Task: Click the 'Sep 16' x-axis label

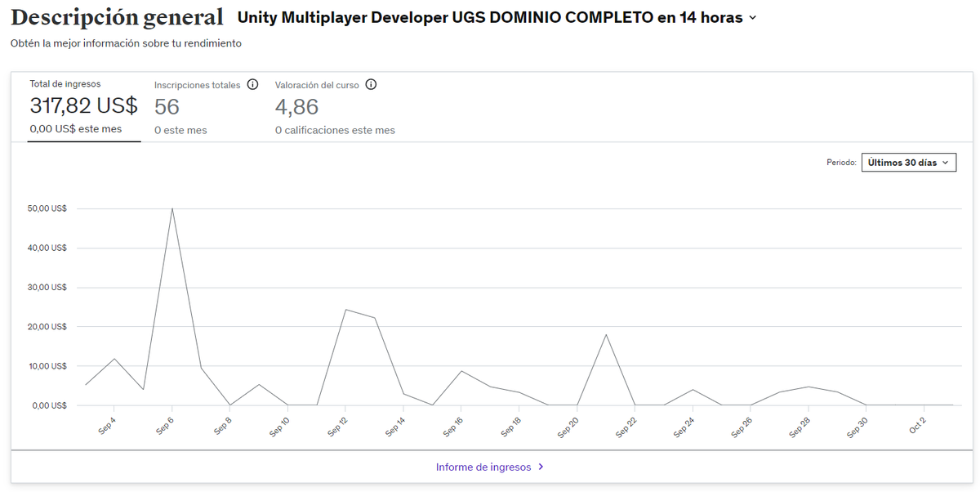Action: point(453,426)
